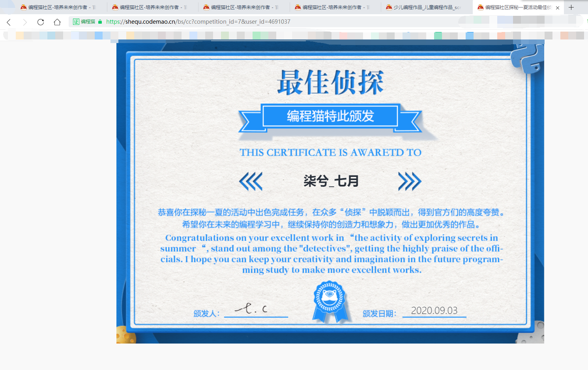Image resolution: width=588 pixels, height=370 pixels.
Task: Click the Python logo on the certificate corner
Action: (528, 58)
